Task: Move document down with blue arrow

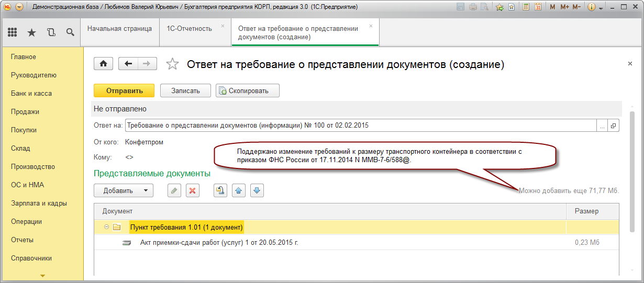Action: coord(257,190)
